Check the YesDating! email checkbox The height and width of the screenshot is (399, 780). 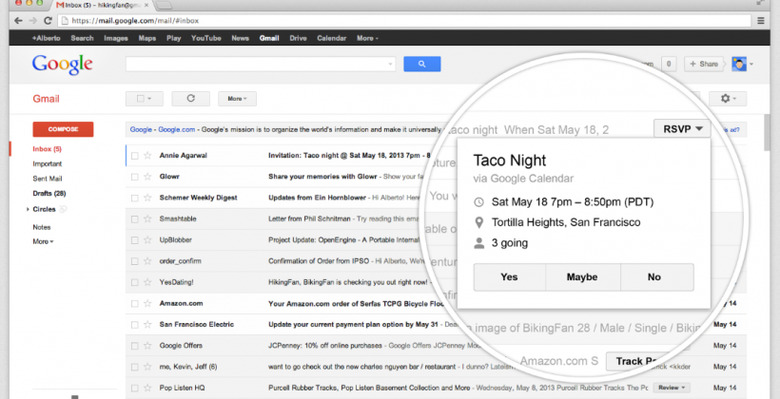(x=134, y=283)
